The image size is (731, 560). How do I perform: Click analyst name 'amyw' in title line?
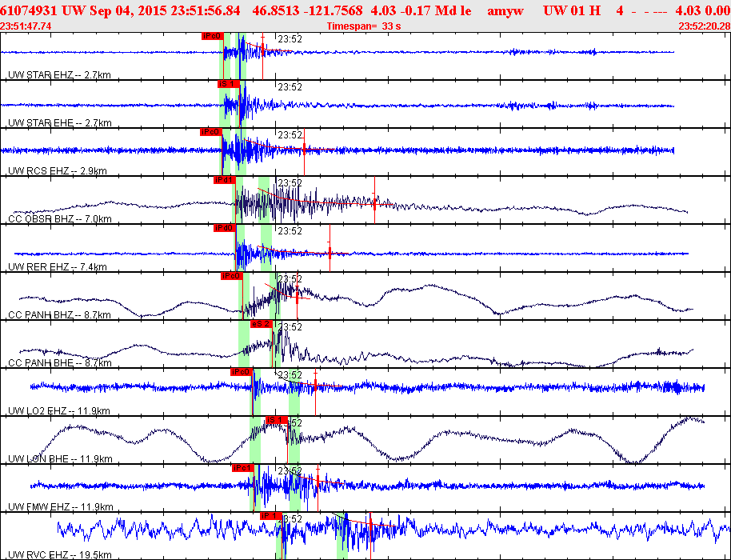(x=505, y=10)
